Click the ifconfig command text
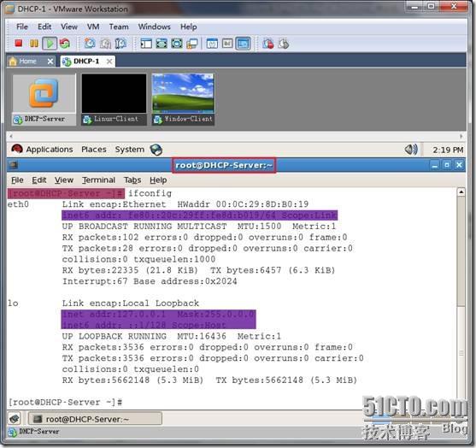The width and height of the screenshot is (476, 448). pyautogui.click(x=150, y=193)
